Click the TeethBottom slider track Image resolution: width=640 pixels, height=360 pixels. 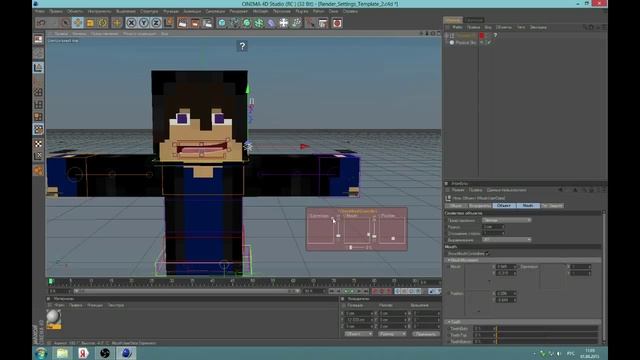(x=547, y=341)
